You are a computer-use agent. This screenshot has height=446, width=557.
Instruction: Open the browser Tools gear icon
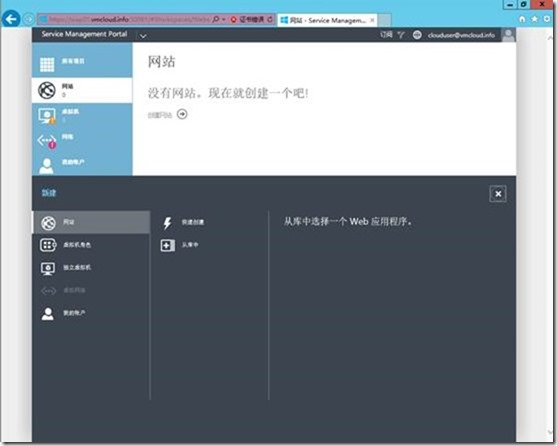(547, 19)
